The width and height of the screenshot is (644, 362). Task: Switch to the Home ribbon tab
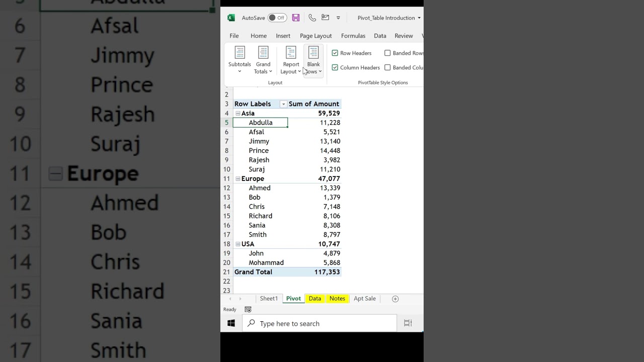pos(259,36)
